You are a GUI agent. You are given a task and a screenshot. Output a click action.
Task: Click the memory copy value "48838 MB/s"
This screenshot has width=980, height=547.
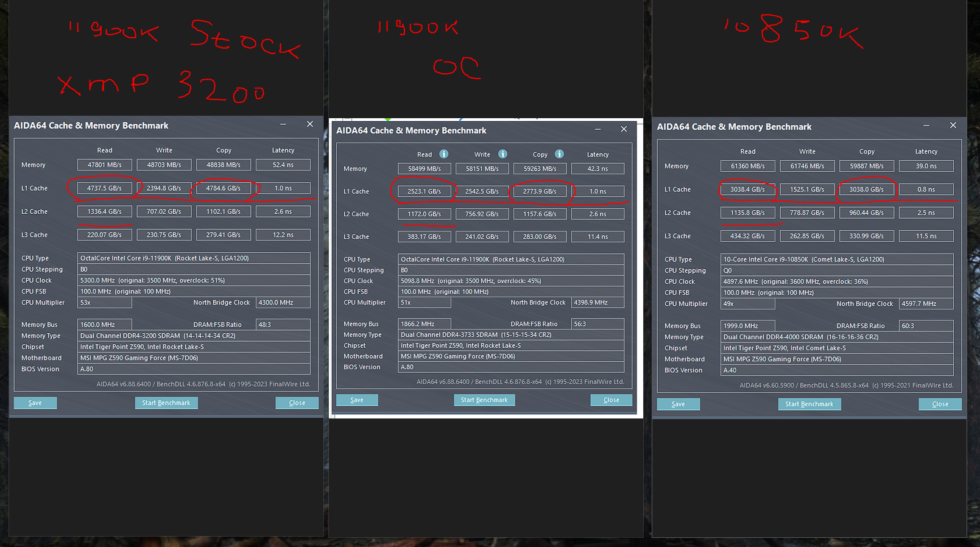coord(224,165)
